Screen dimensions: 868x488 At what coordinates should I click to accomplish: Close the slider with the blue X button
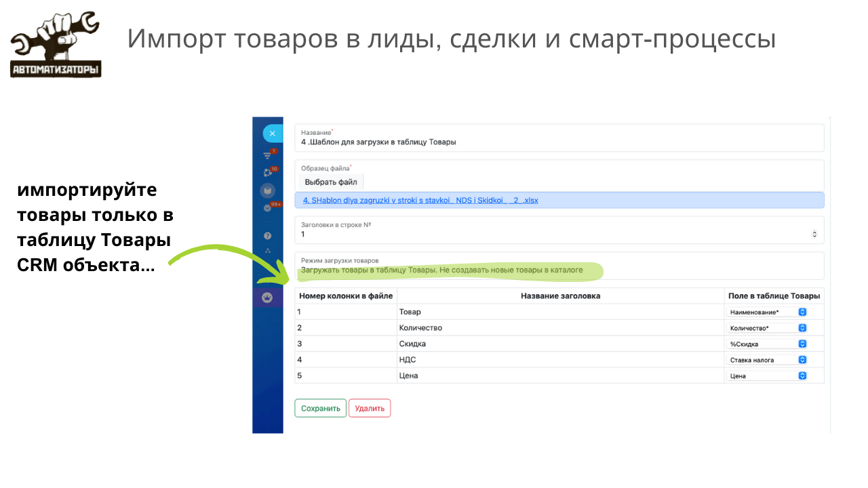pos(272,134)
